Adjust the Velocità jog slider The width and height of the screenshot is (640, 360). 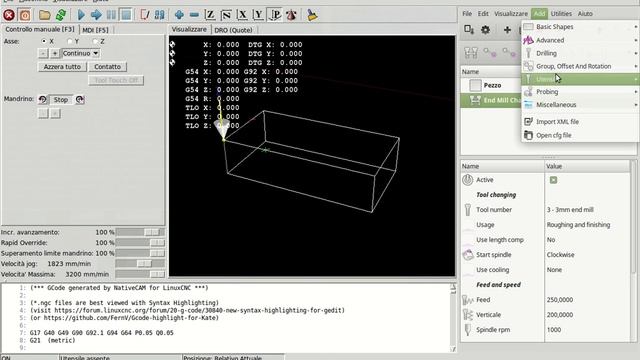click(x=140, y=264)
